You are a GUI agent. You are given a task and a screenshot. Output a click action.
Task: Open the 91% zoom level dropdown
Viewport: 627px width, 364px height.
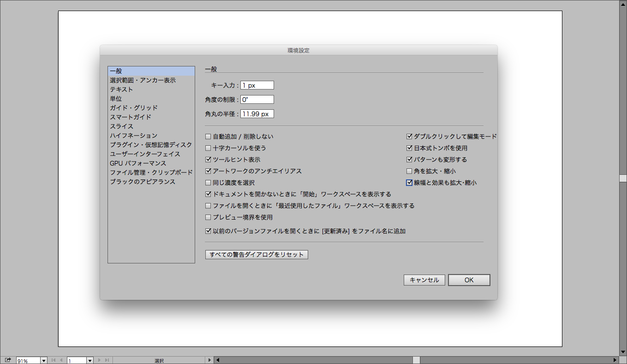[x=44, y=361]
